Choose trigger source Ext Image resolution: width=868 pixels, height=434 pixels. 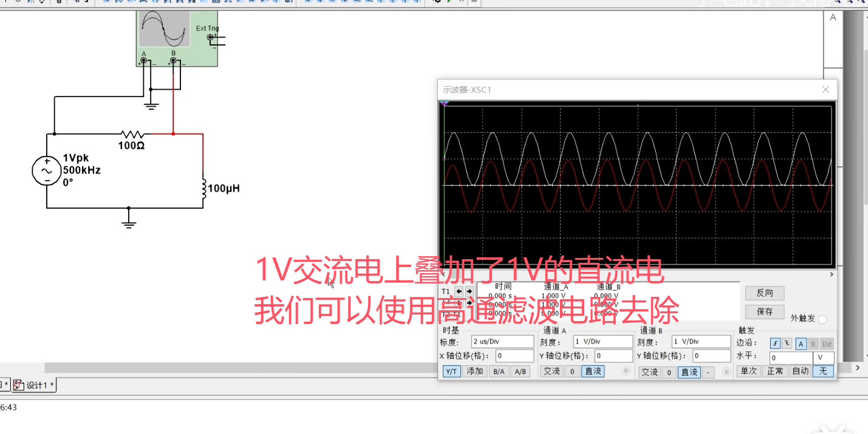click(827, 344)
